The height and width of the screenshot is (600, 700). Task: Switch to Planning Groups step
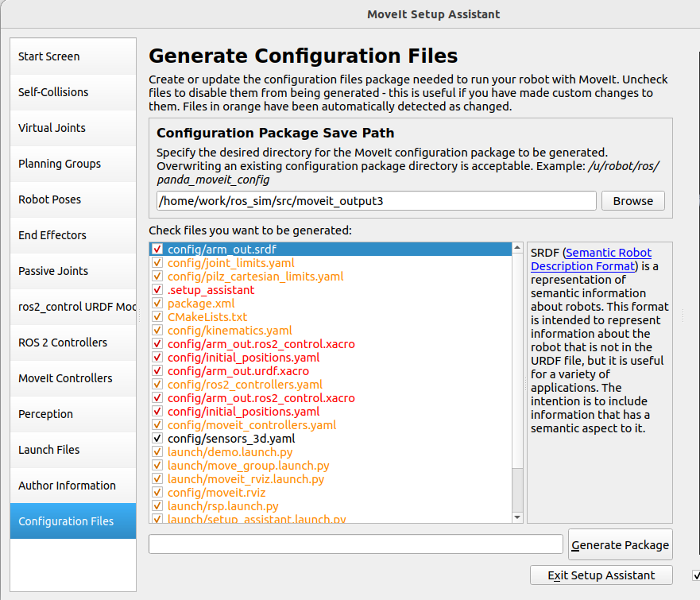point(73,164)
